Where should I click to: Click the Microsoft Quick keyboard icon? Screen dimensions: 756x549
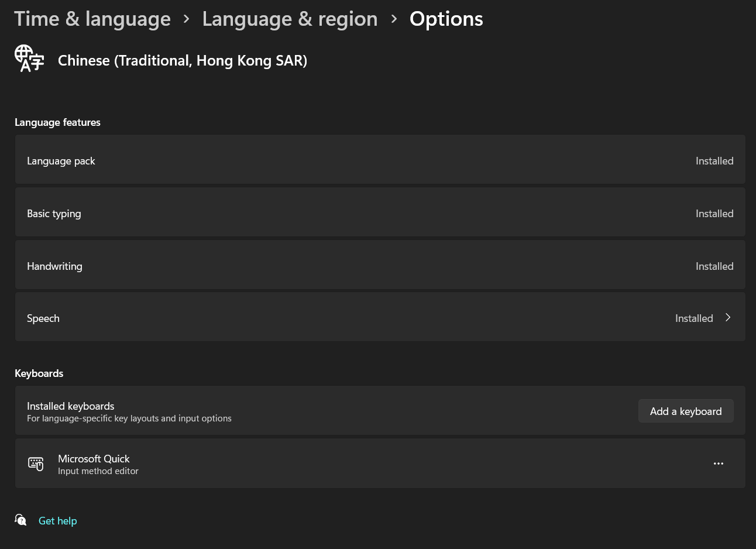pyautogui.click(x=36, y=464)
